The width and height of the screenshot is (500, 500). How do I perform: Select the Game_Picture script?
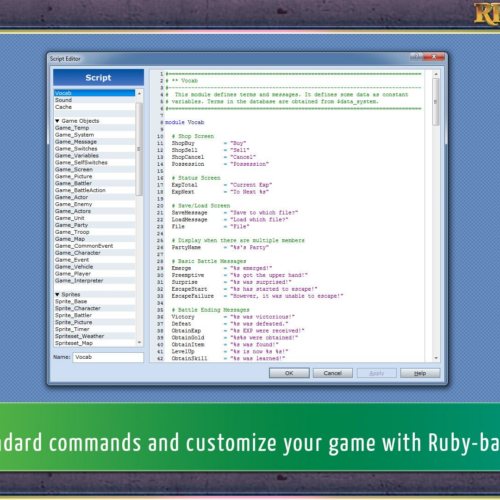(95, 176)
